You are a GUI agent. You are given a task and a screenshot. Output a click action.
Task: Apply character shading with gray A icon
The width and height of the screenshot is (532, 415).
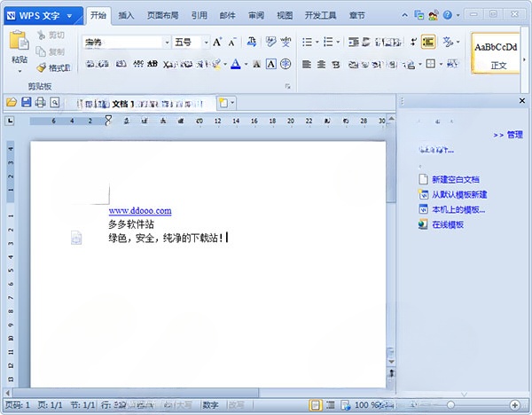[x=257, y=64]
